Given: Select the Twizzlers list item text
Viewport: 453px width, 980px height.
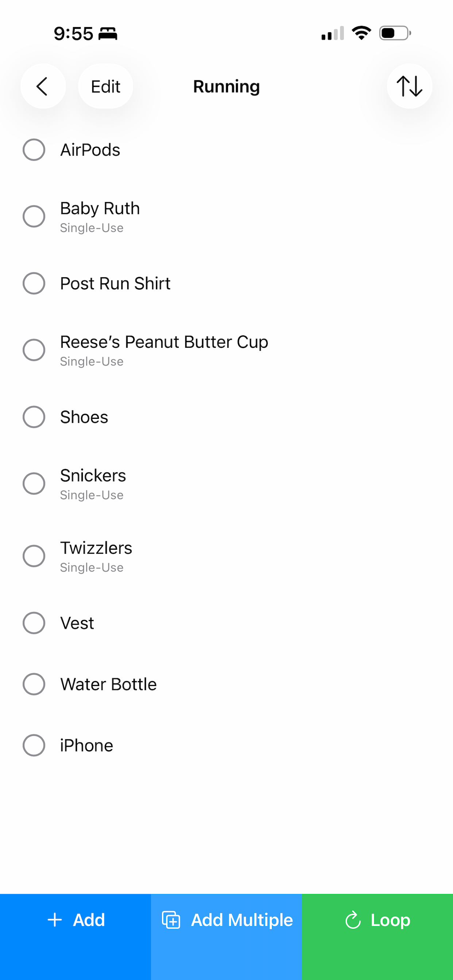Looking at the screenshot, I should [96, 548].
